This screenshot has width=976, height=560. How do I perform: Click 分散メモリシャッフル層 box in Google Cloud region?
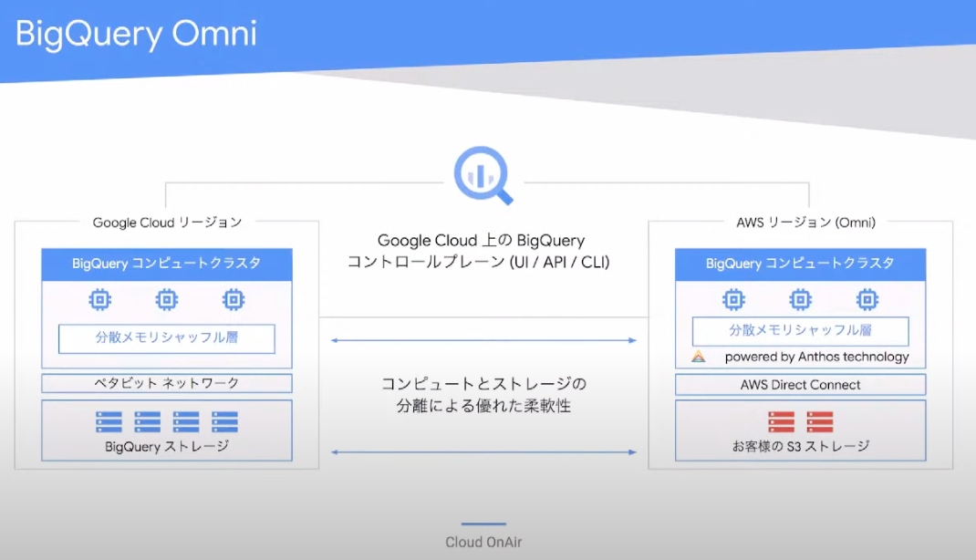(167, 338)
